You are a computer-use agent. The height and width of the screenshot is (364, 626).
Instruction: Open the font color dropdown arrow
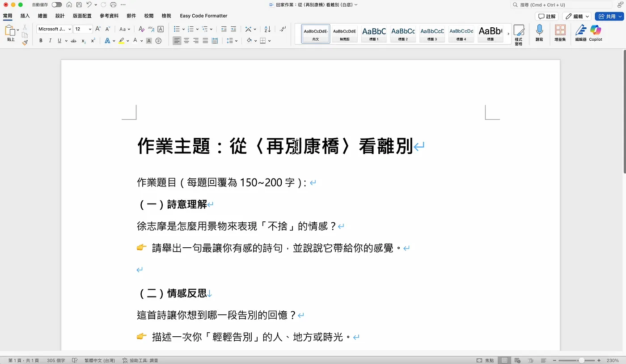(x=141, y=41)
